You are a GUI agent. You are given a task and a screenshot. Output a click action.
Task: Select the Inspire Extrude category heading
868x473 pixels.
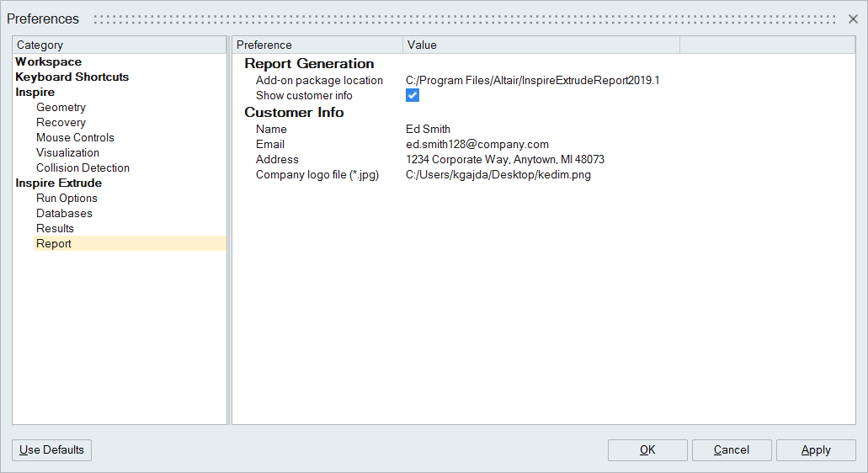tap(59, 183)
